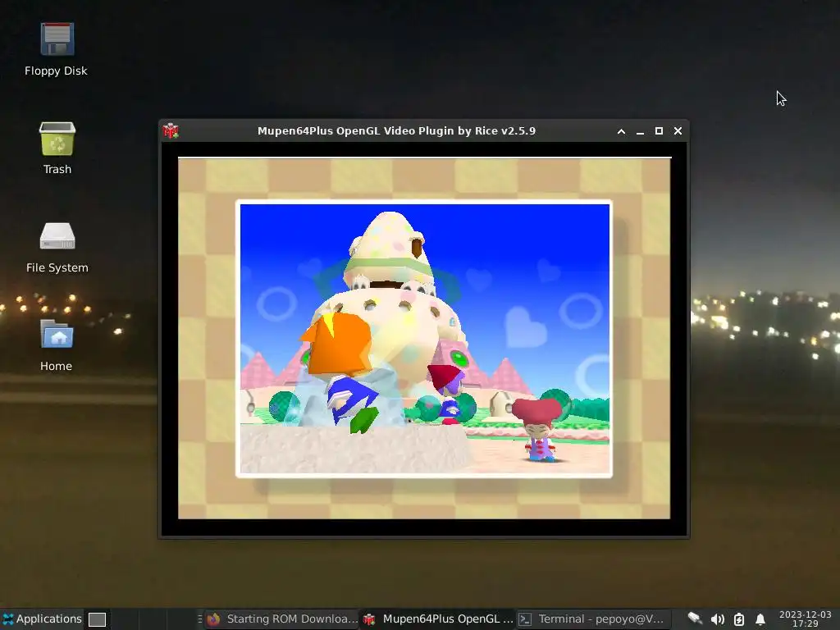This screenshot has width=840, height=630.
Task: Click the Mupen64Plus window title bar text
Action: pos(396,131)
